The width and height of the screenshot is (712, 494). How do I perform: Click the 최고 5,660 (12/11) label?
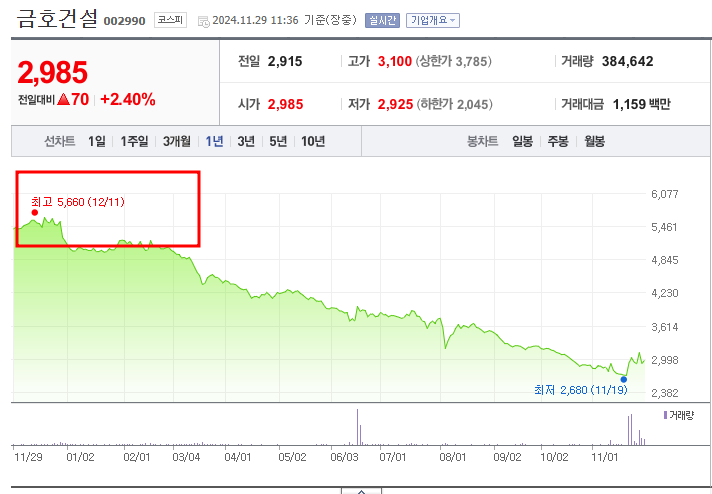click(78, 202)
